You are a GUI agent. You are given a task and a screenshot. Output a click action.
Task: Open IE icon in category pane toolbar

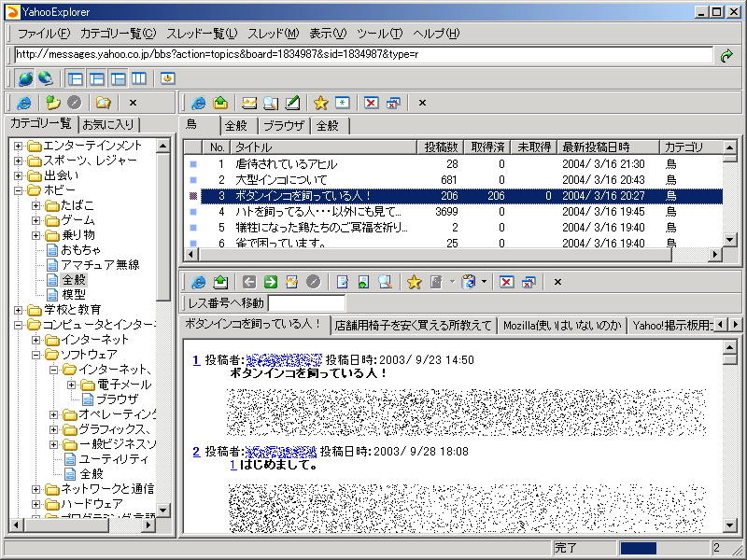pyautogui.click(x=23, y=103)
